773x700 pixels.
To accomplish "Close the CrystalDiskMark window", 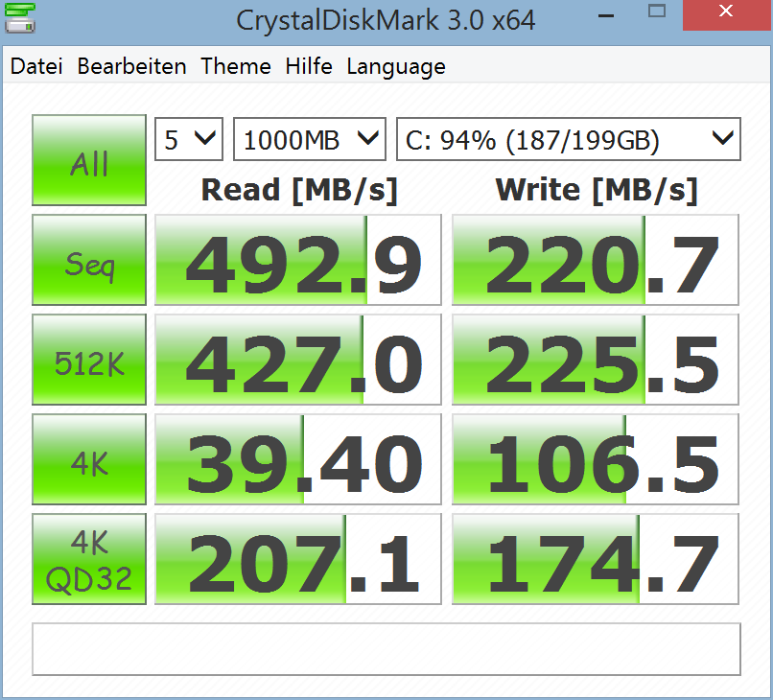I will pyautogui.click(x=726, y=14).
